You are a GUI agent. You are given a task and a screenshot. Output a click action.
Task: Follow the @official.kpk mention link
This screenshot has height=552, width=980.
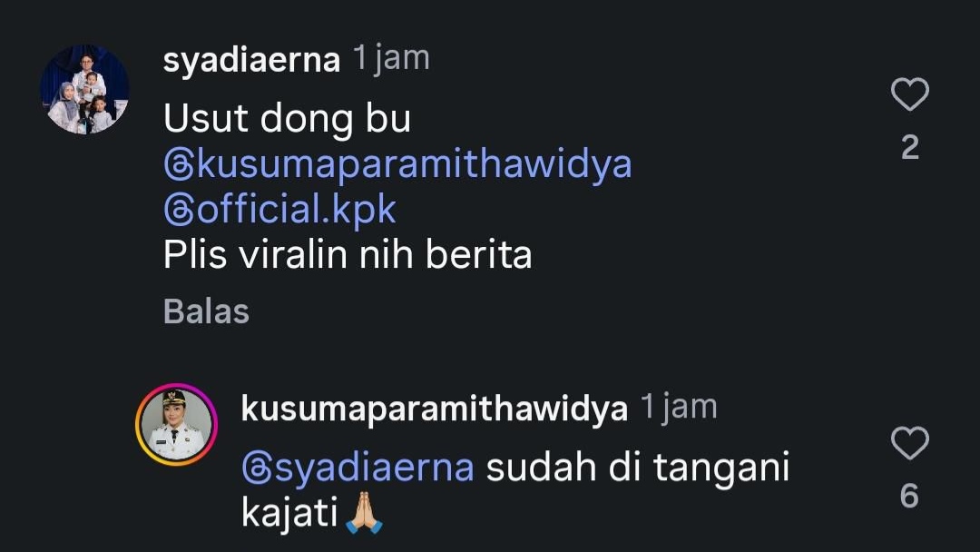[x=280, y=209]
